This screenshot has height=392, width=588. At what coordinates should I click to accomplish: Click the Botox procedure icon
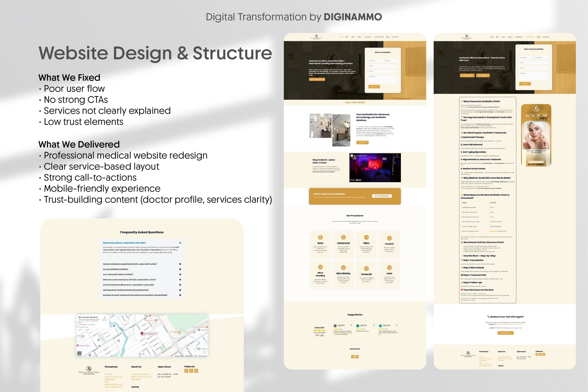pyautogui.click(x=320, y=237)
